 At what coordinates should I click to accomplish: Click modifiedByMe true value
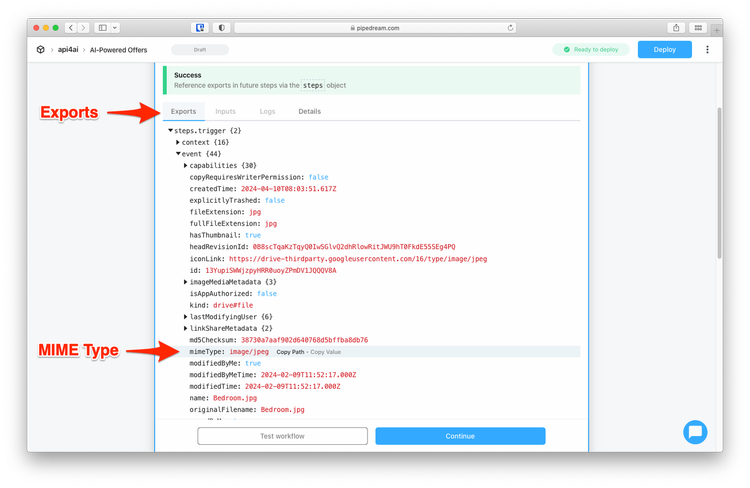tap(253, 364)
